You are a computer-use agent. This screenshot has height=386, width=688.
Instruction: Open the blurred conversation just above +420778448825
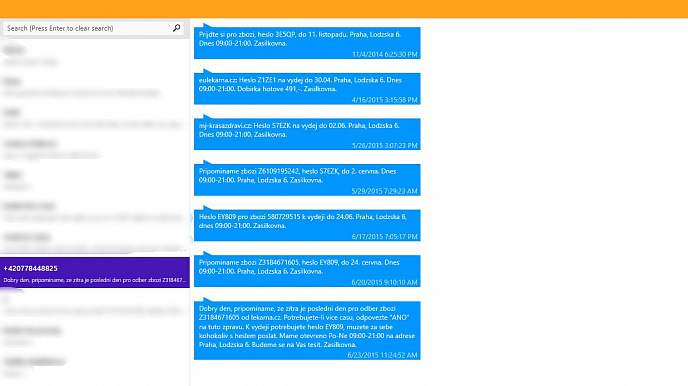95,242
